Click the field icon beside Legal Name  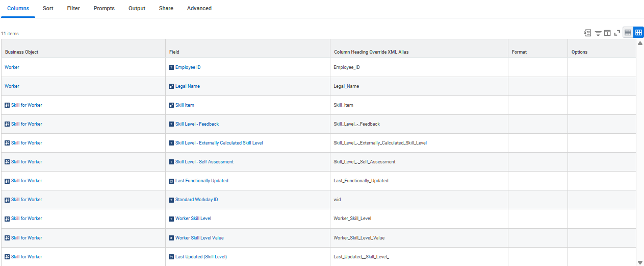tap(171, 86)
